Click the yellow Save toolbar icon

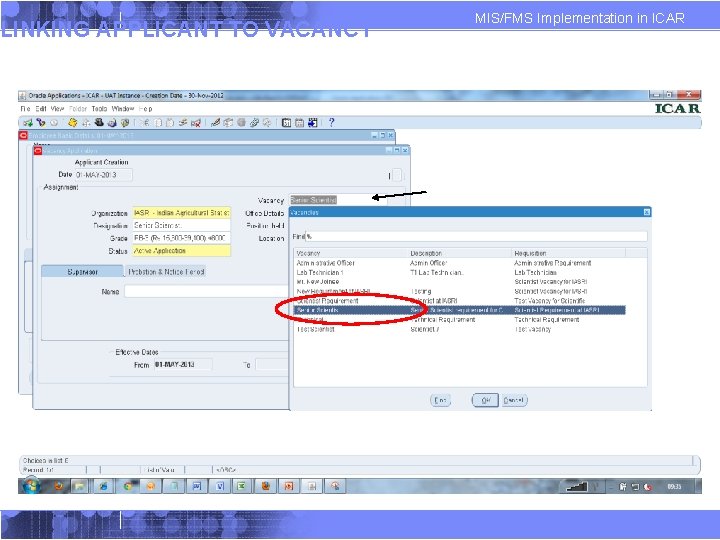point(73,123)
